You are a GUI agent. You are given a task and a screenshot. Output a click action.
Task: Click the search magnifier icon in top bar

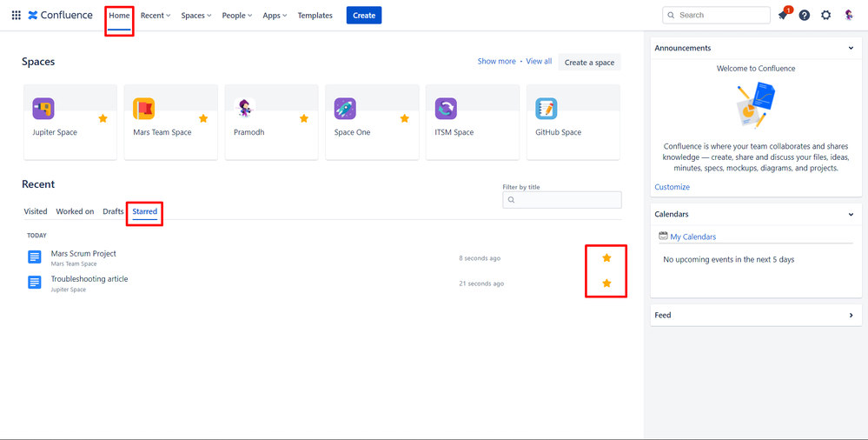coord(671,16)
